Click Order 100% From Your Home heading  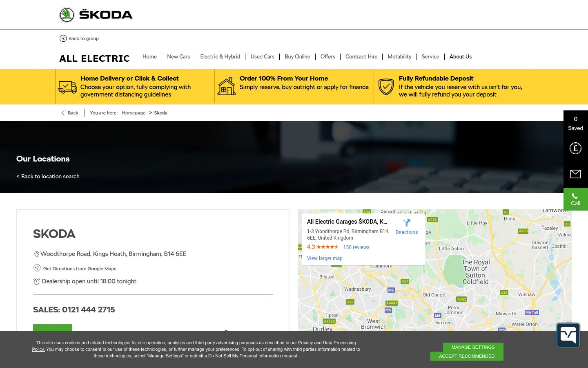tap(284, 79)
